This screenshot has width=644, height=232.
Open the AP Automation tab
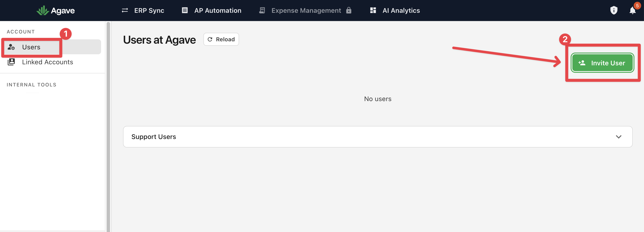pyautogui.click(x=211, y=10)
